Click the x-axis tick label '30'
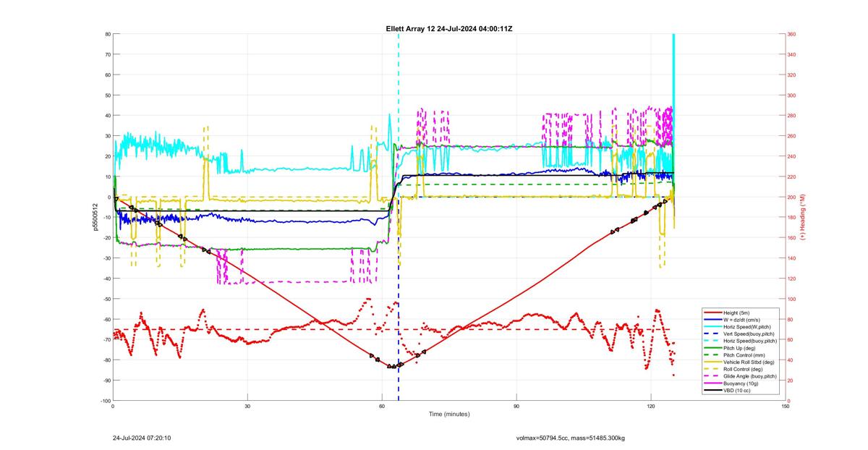Viewport: 868px width, 450px height. 247,406
